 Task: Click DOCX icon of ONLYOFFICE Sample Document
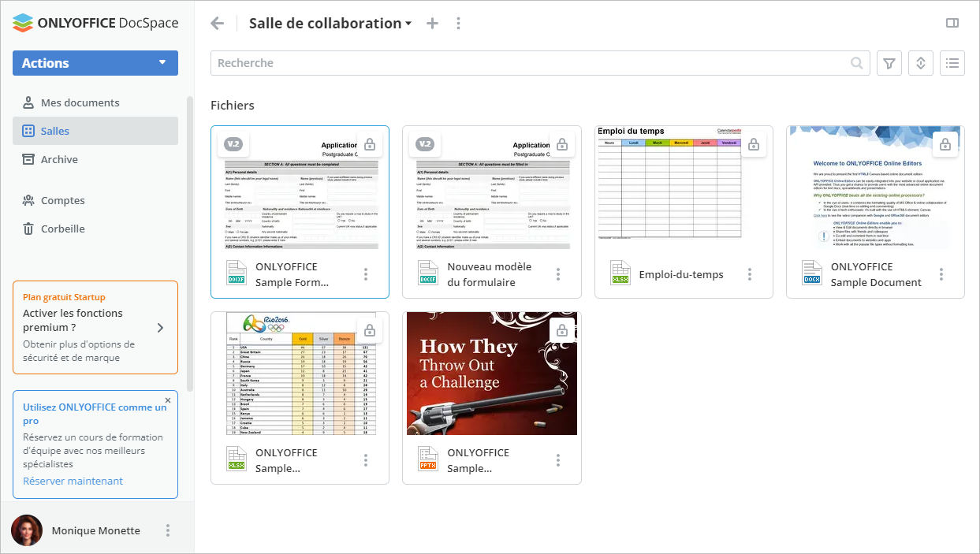click(812, 273)
